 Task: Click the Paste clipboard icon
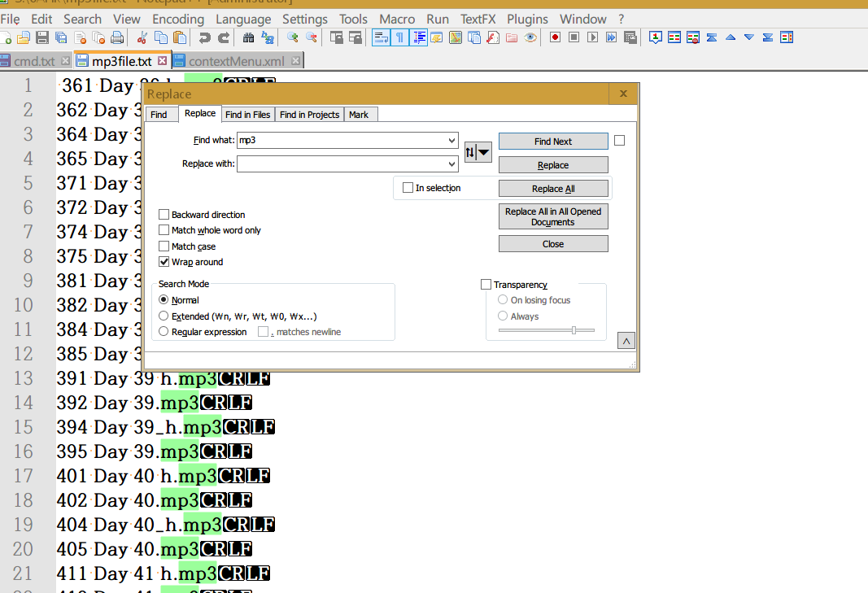tap(180, 37)
